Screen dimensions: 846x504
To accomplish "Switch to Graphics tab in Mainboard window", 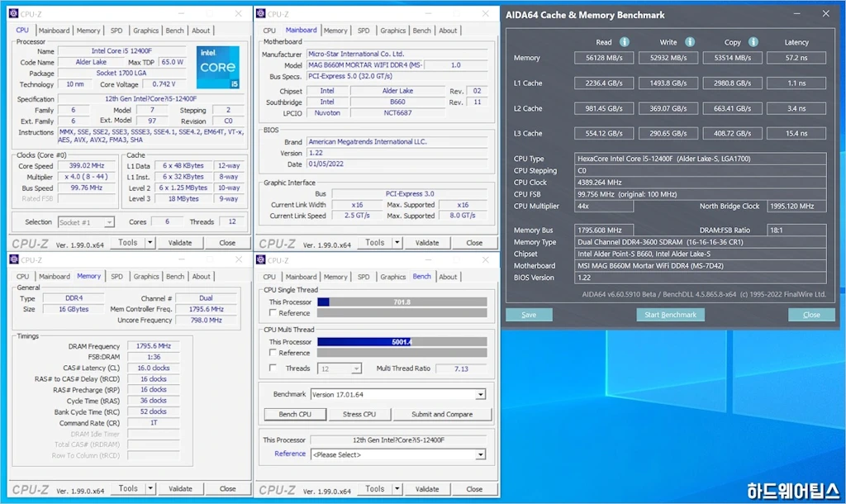I will tap(392, 31).
